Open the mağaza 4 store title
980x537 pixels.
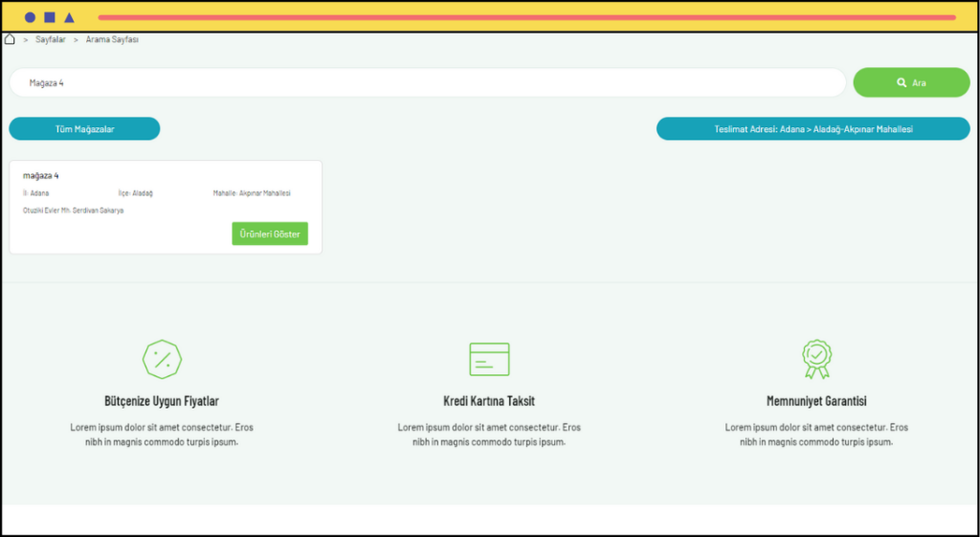point(41,176)
